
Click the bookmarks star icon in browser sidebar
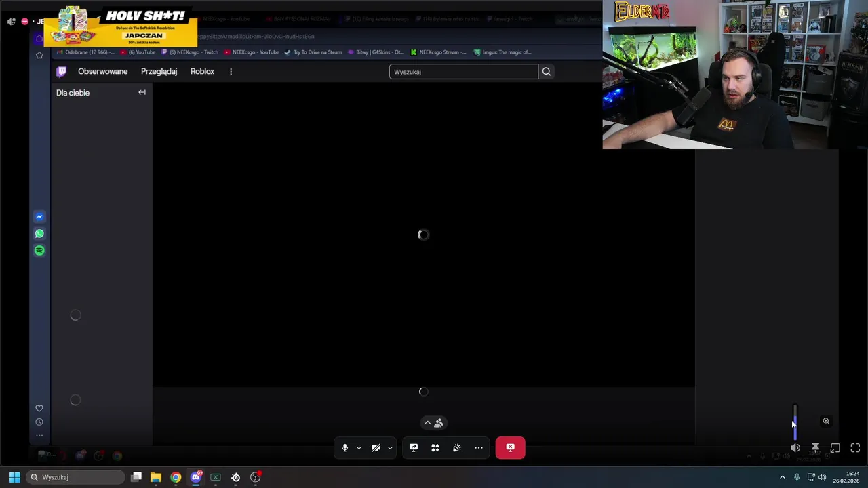(x=39, y=55)
